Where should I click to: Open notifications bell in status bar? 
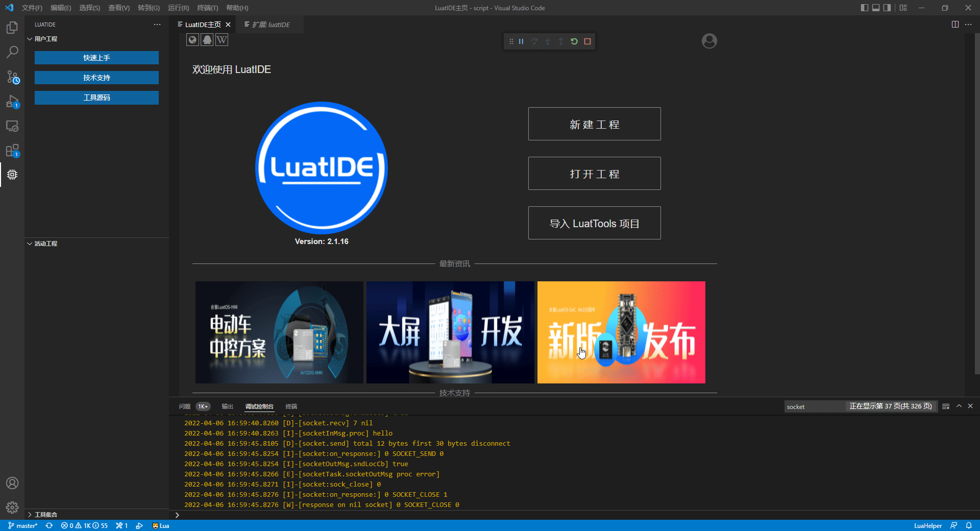969,525
